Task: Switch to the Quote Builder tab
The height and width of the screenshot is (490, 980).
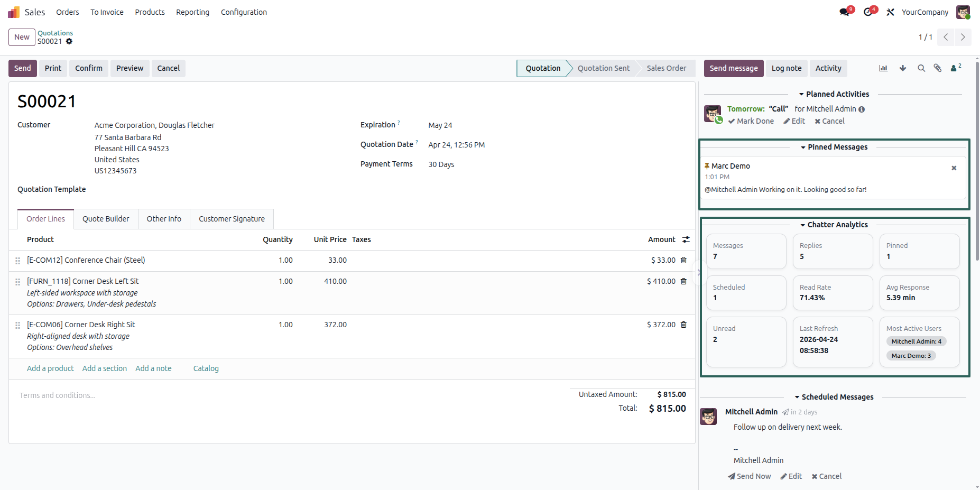Action: [x=106, y=219]
